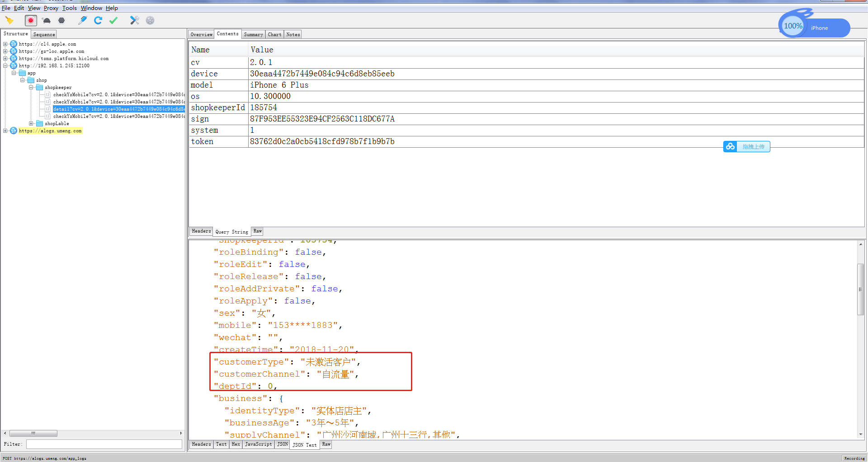
Task: Open settings with the gear icon
Action: pyautogui.click(x=150, y=20)
